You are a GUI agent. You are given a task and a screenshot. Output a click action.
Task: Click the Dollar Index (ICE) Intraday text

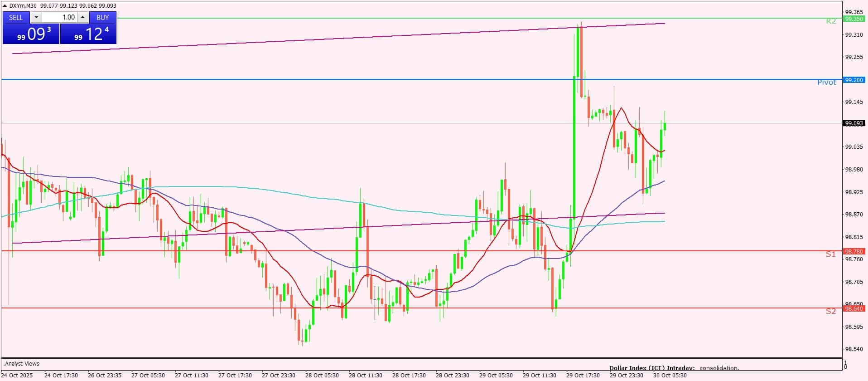(652, 368)
